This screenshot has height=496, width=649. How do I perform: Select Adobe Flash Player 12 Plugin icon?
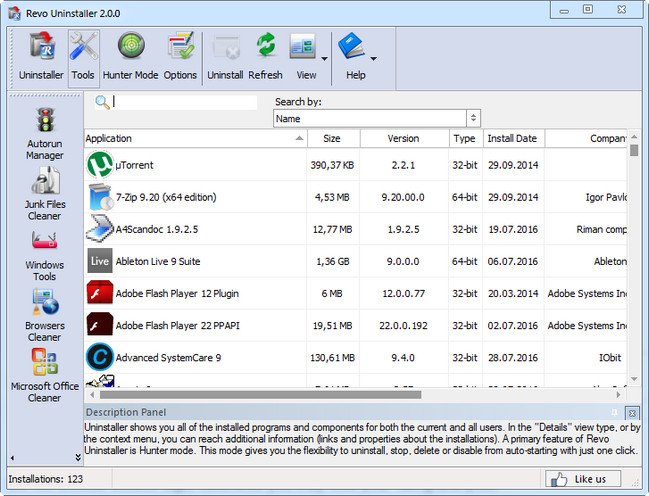click(x=100, y=293)
